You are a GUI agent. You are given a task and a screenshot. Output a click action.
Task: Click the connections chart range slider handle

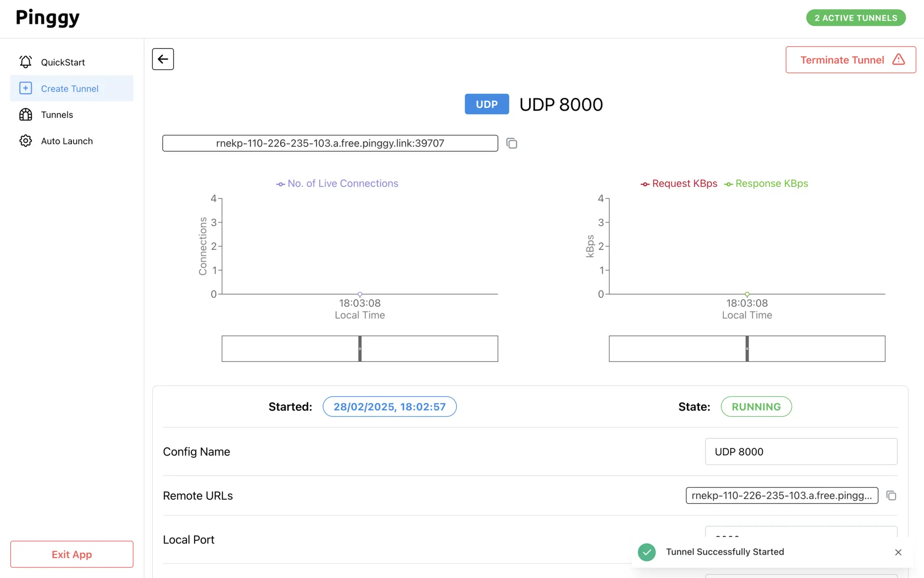360,349
